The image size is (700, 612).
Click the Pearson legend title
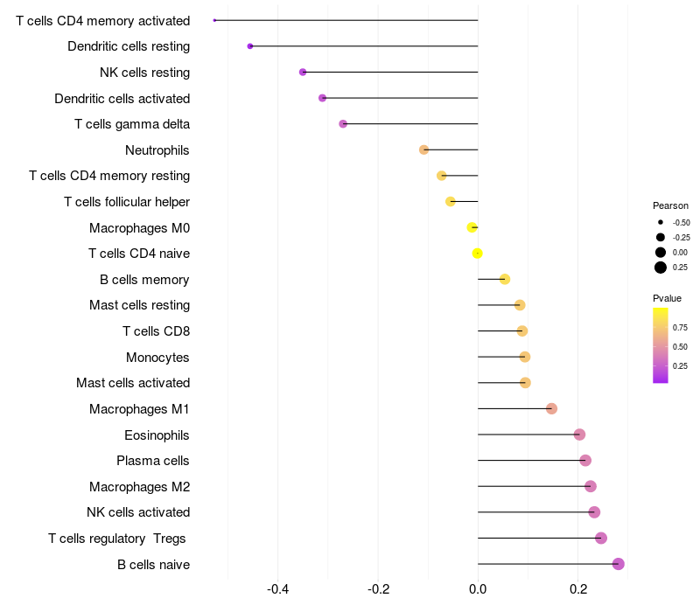coord(670,205)
